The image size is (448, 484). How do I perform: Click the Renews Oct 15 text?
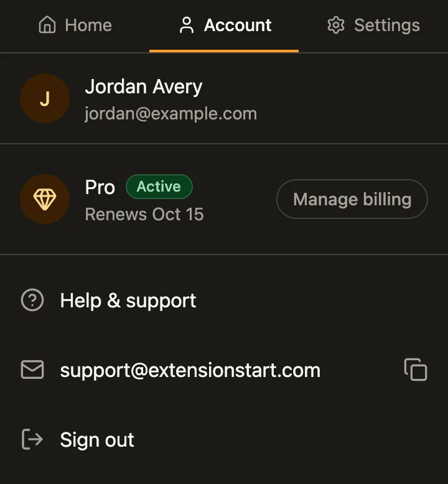pyautogui.click(x=144, y=214)
